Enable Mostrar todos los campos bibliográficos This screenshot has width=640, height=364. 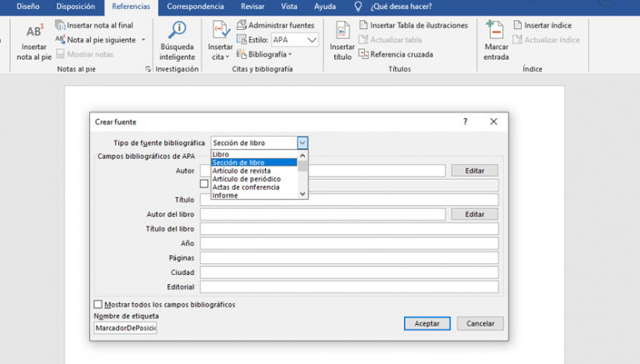99,305
